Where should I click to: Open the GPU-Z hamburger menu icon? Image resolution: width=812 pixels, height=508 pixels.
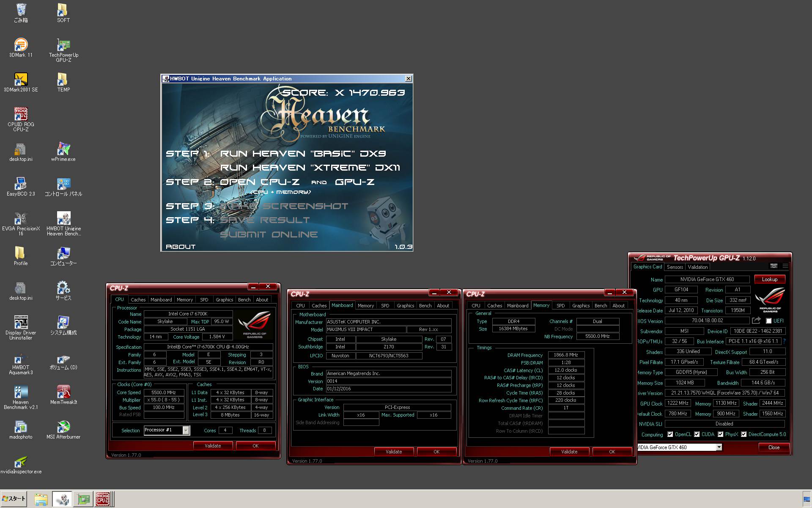coord(785,266)
